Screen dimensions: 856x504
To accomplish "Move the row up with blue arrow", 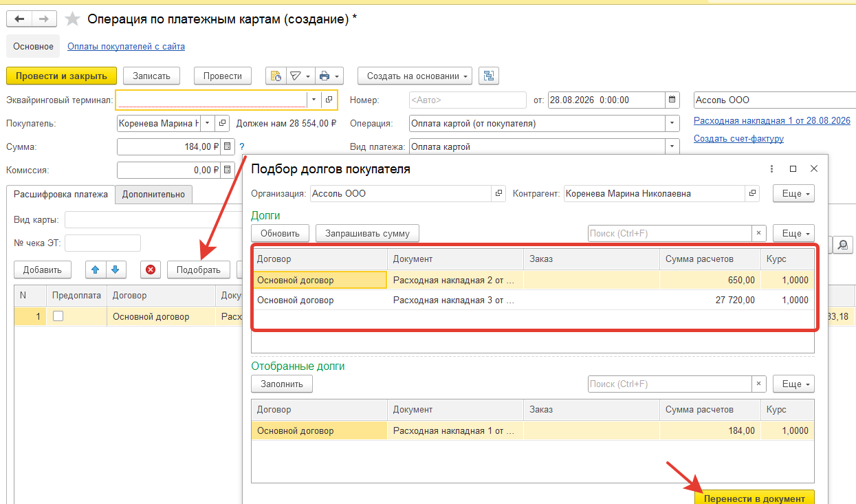I will 96,270.
